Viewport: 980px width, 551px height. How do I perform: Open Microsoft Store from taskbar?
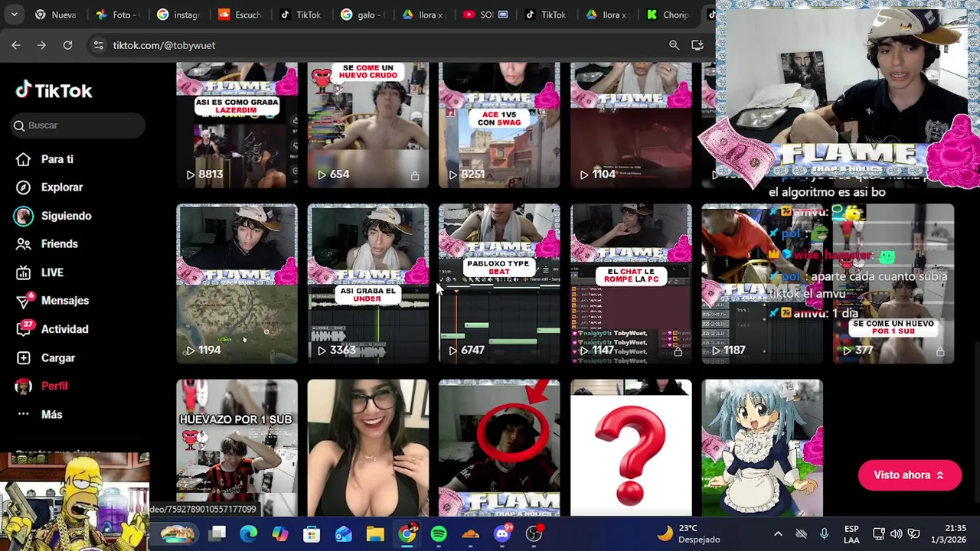312,533
